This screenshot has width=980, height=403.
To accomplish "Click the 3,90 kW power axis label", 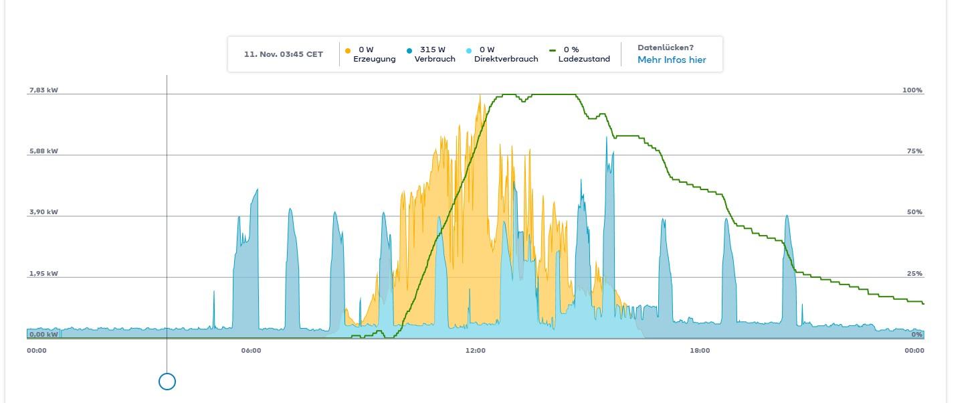I will pyautogui.click(x=43, y=212).
